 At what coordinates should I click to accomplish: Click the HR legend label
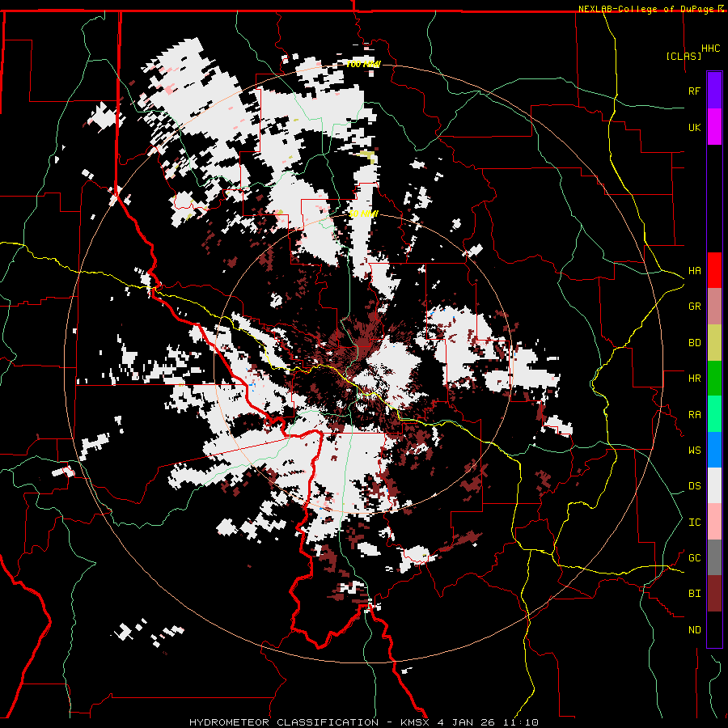click(x=694, y=379)
